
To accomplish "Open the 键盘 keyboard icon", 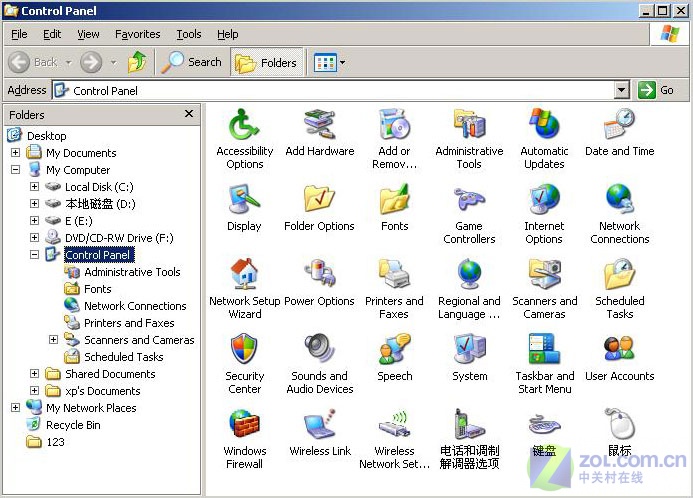I will [x=544, y=424].
